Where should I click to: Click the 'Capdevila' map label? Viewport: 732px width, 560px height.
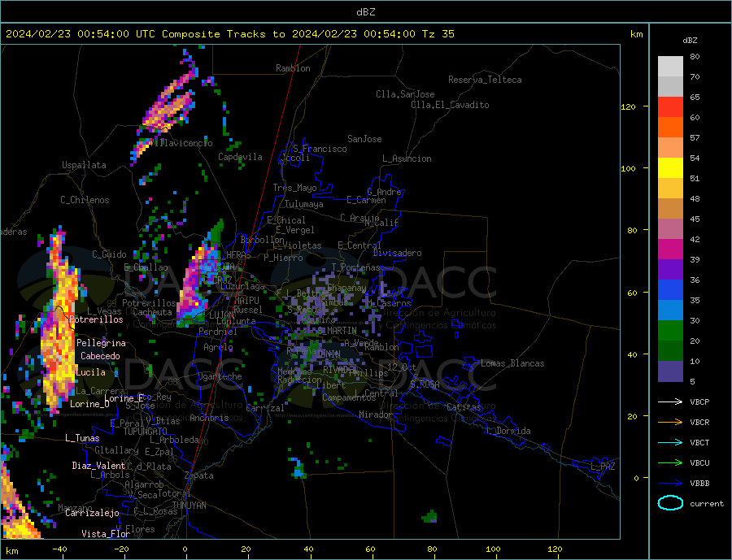tap(240, 157)
